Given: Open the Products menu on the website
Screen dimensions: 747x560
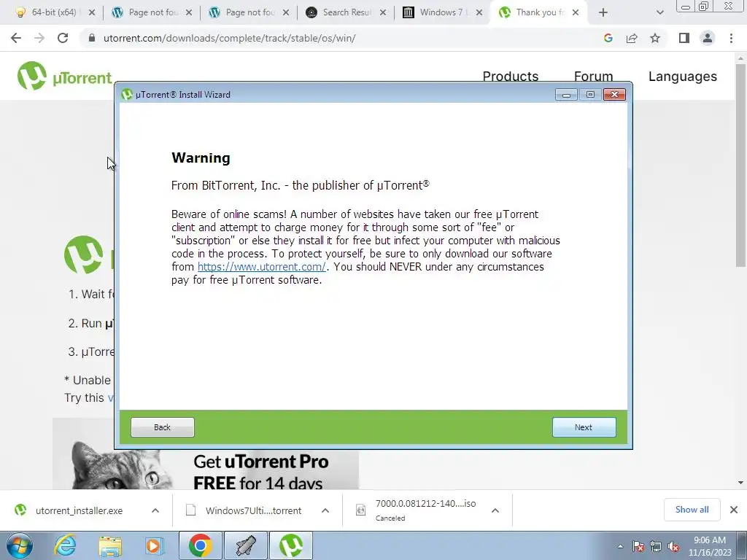Looking at the screenshot, I should (510, 76).
